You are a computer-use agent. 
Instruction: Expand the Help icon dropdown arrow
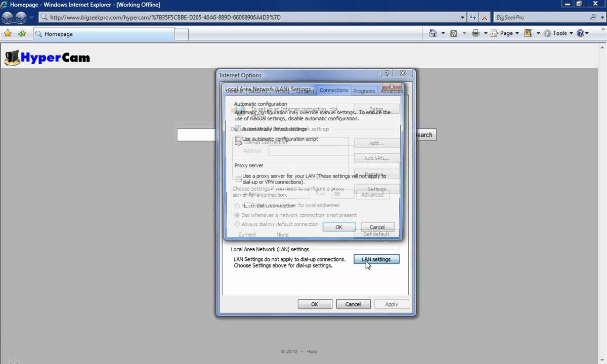tap(587, 33)
